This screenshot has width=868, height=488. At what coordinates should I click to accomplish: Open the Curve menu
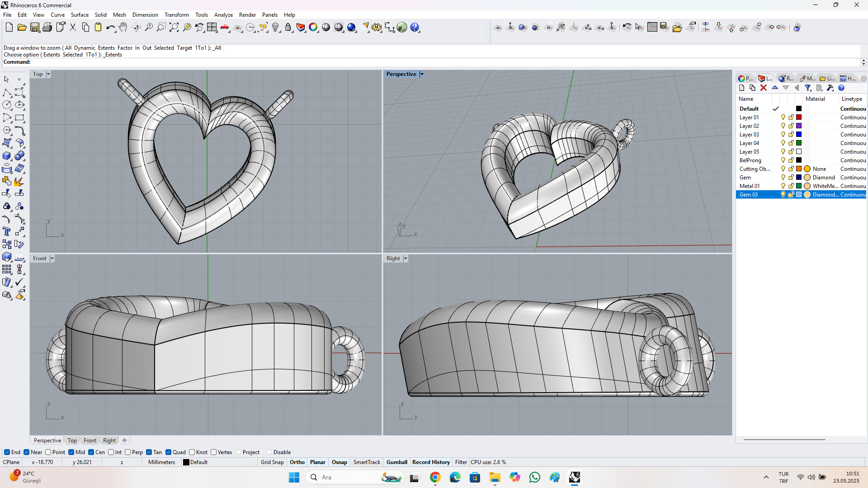[57, 15]
